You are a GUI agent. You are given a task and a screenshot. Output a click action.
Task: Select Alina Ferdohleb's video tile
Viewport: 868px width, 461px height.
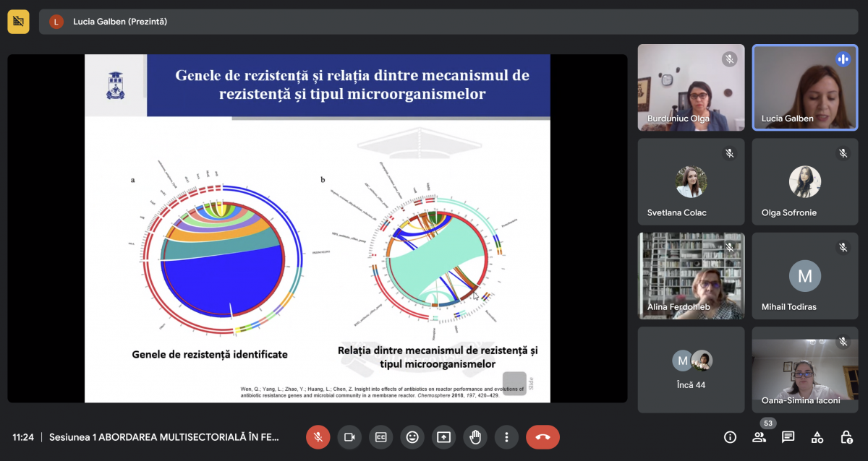pyautogui.click(x=691, y=275)
